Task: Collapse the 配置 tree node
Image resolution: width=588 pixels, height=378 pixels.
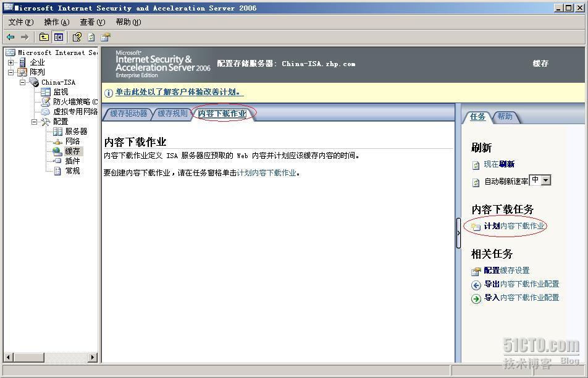Action: pos(35,122)
